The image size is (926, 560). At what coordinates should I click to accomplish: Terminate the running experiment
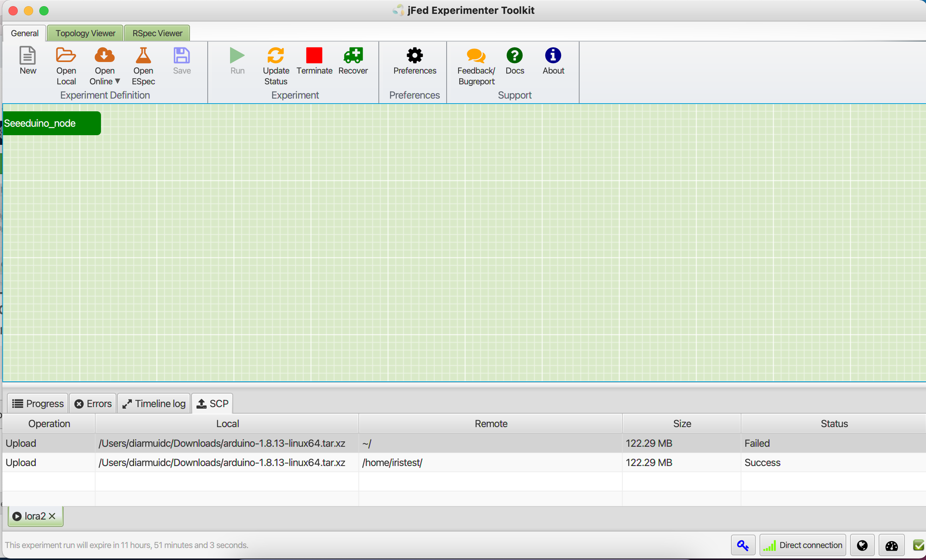click(x=314, y=56)
